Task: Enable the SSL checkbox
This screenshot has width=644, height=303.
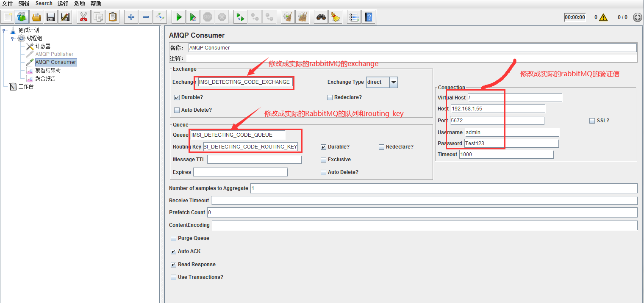Action: pyautogui.click(x=592, y=121)
